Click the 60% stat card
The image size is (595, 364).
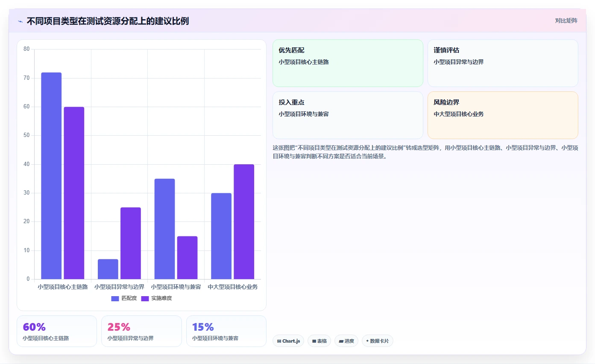point(57,331)
